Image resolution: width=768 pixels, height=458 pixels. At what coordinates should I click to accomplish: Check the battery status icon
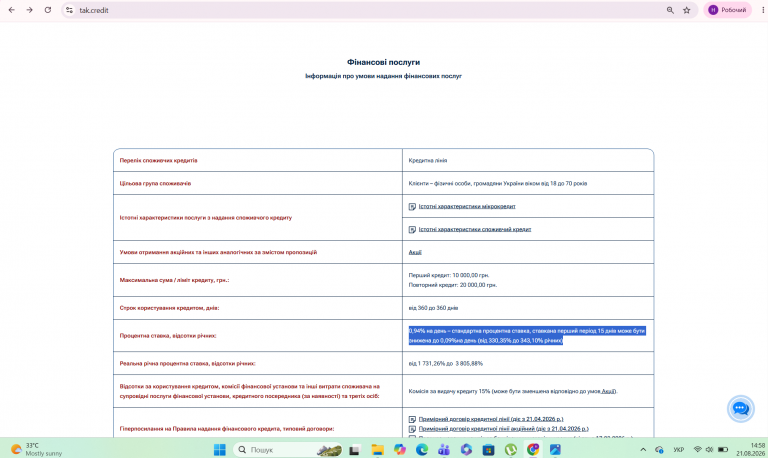pyautogui.click(x=723, y=449)
